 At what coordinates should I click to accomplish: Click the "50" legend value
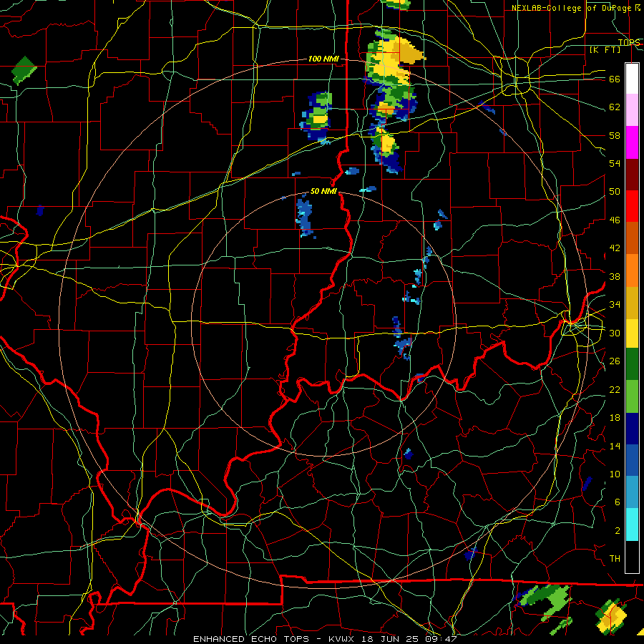pos(615,192)
